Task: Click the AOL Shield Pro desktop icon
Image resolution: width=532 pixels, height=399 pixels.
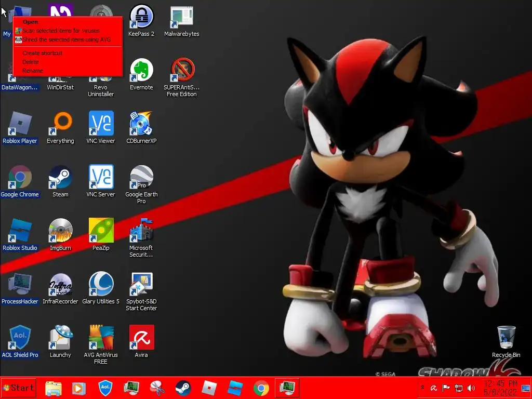Action: click(20, 342)
